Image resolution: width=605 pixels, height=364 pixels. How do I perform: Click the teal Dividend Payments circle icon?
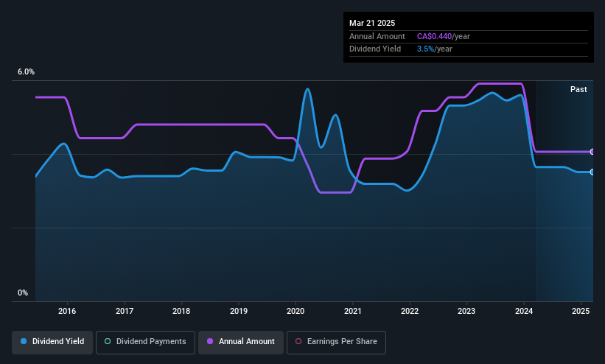tap(108, 341)
